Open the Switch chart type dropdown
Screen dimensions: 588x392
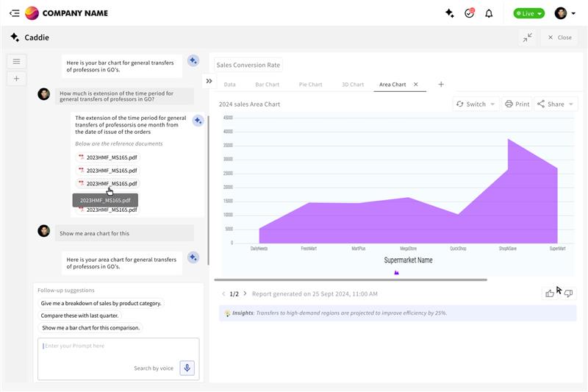tap(476, 104)
